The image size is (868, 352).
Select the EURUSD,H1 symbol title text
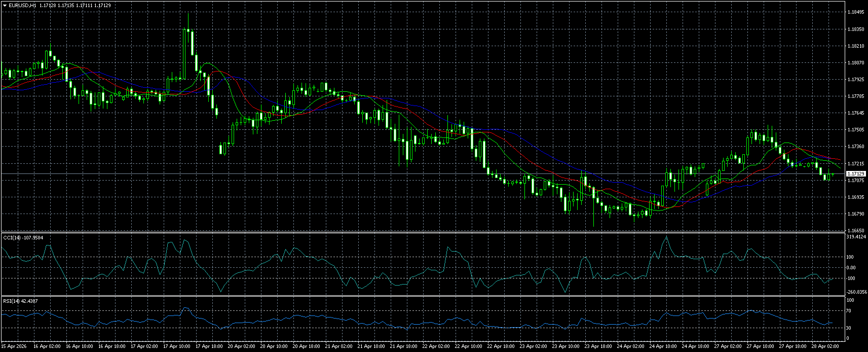[22, 5]
